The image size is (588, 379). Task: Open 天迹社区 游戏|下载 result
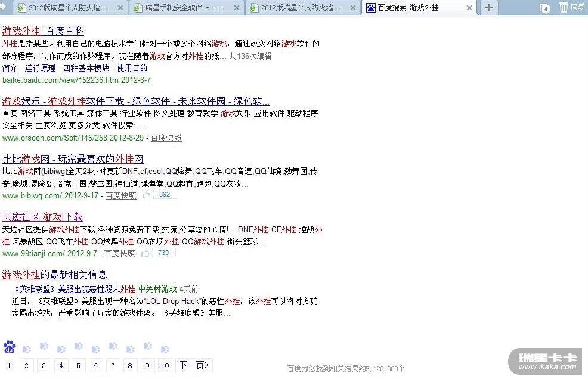point(42,217)
